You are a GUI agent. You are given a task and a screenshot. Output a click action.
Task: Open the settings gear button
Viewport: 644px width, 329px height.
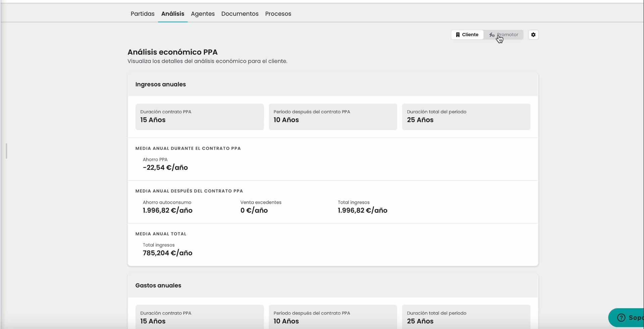tap(533, 35)
